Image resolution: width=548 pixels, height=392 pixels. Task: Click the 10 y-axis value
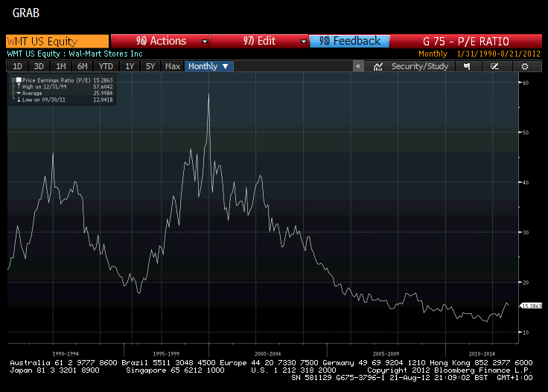coord(526,332)
